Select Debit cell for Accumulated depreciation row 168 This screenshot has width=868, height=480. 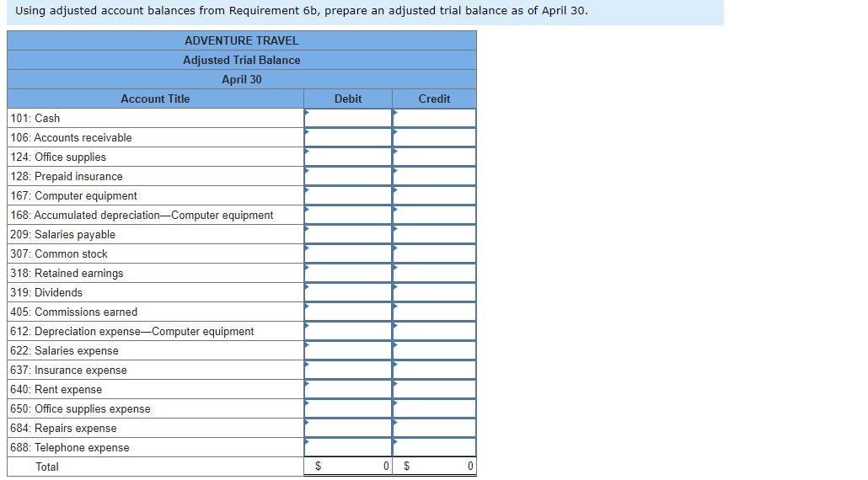pos(348,215)
